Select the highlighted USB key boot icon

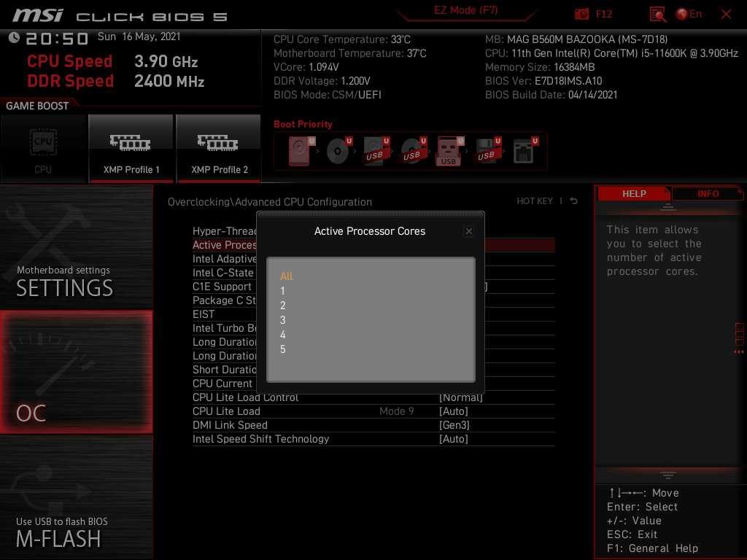(449, 151)
